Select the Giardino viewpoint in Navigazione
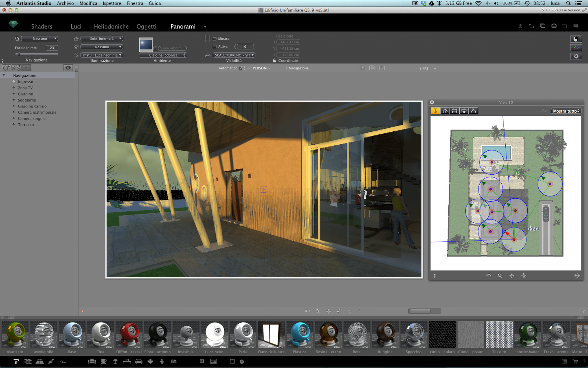The width and height of the screenshot is (588, 368). click(26, 94)
